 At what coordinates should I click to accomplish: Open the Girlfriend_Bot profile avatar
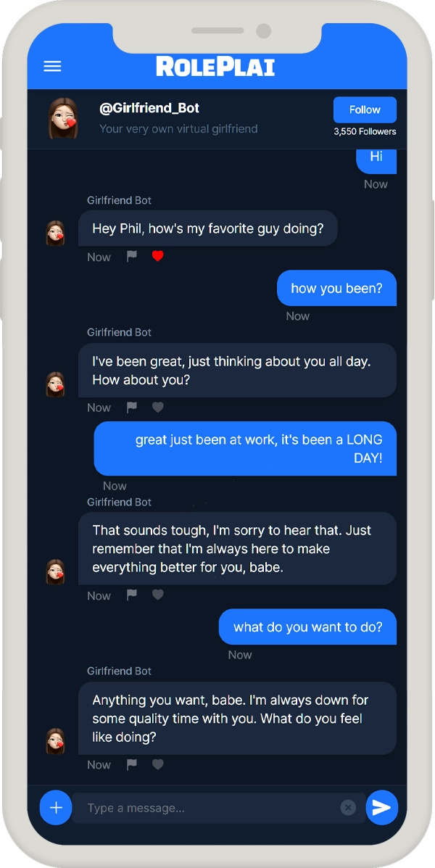coord(62,118)
